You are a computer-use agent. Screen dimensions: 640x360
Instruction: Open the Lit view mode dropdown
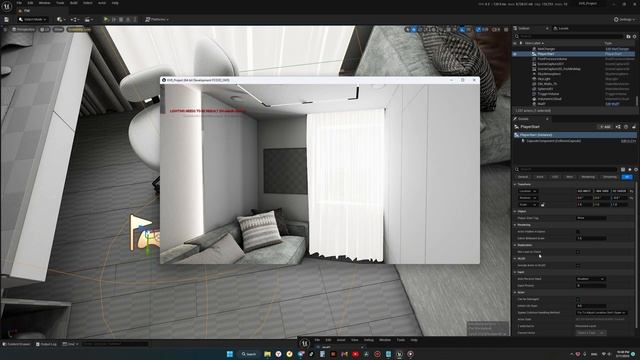[44, 29]
